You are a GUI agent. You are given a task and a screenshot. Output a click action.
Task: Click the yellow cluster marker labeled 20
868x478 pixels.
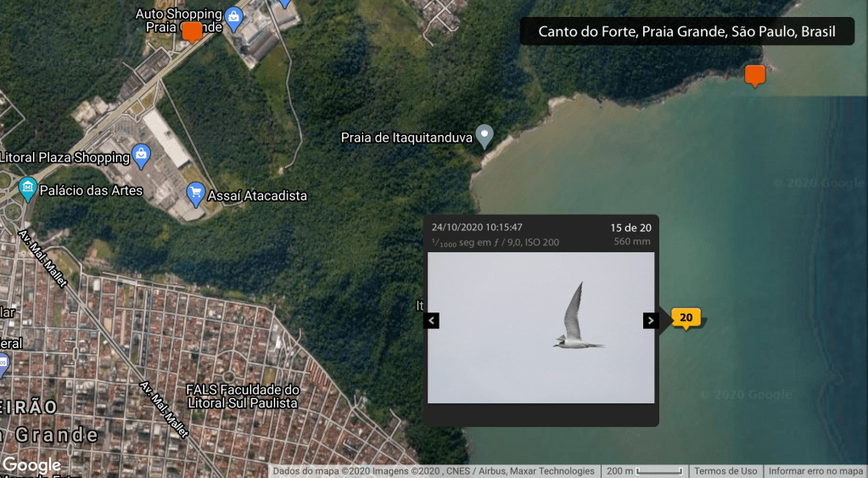686,318
